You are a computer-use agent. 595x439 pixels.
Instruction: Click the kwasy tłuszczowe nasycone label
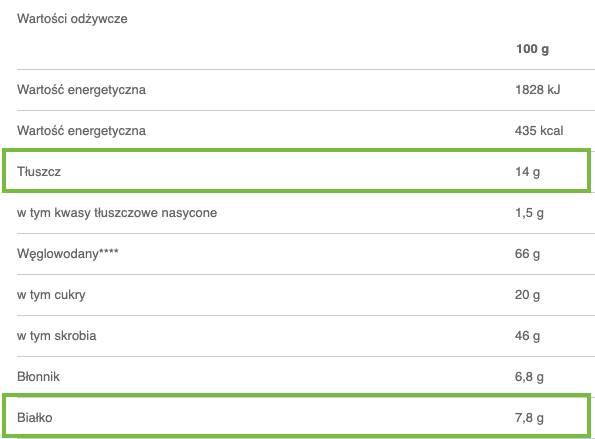point(135,213)
